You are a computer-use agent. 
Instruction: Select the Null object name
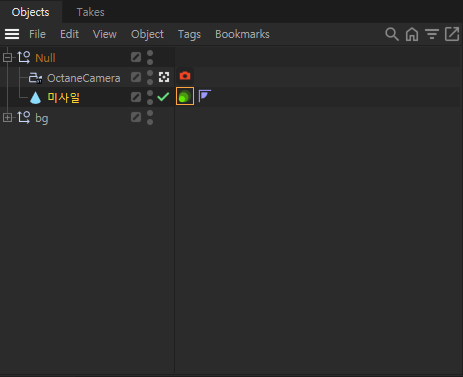point(45,58)
